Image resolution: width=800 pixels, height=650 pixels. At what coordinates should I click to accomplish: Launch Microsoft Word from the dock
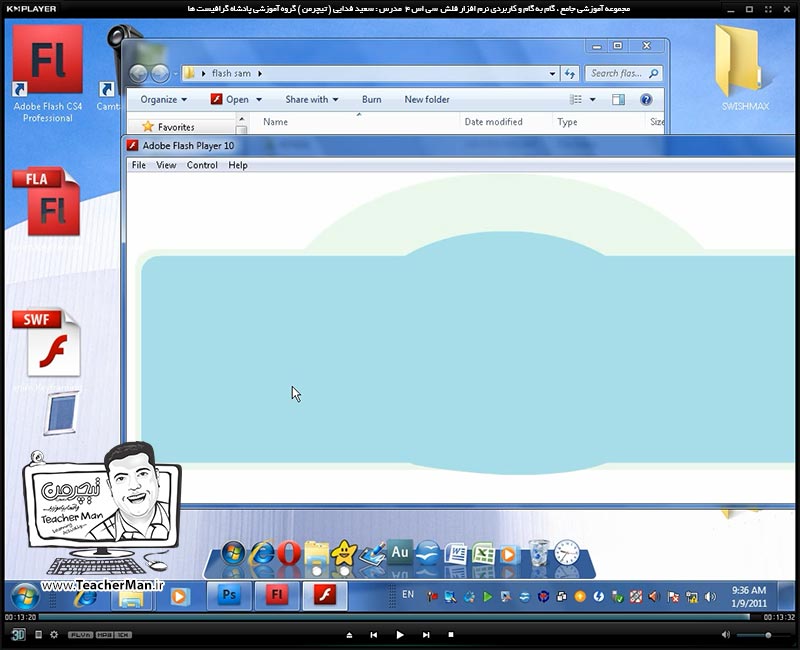point(456,554)
